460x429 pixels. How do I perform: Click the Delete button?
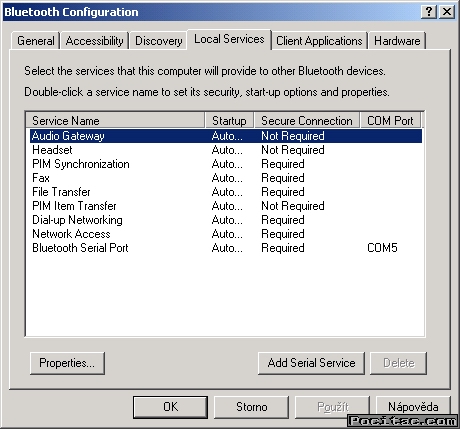pos(398,363)
